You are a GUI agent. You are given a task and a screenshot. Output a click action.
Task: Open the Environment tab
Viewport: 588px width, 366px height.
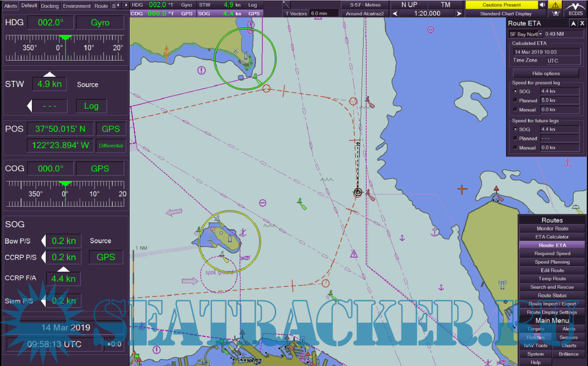(x=77, y=6)
